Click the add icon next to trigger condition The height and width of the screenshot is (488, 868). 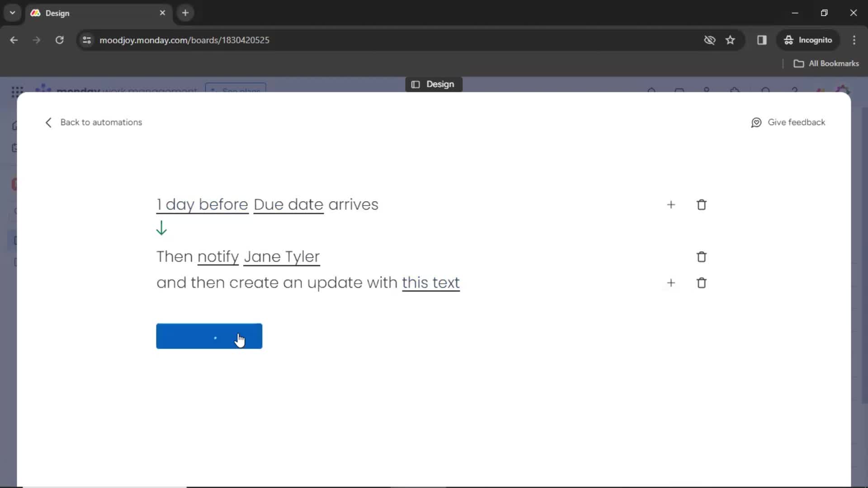pos(671,204)
